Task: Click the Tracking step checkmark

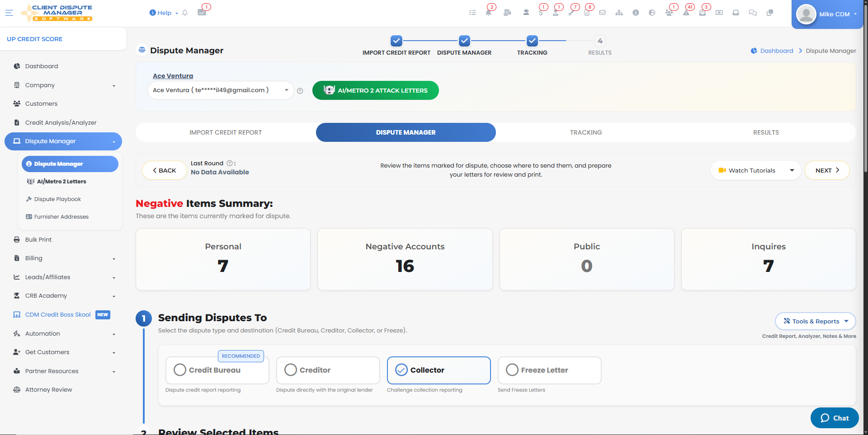Action: [532, 41]
